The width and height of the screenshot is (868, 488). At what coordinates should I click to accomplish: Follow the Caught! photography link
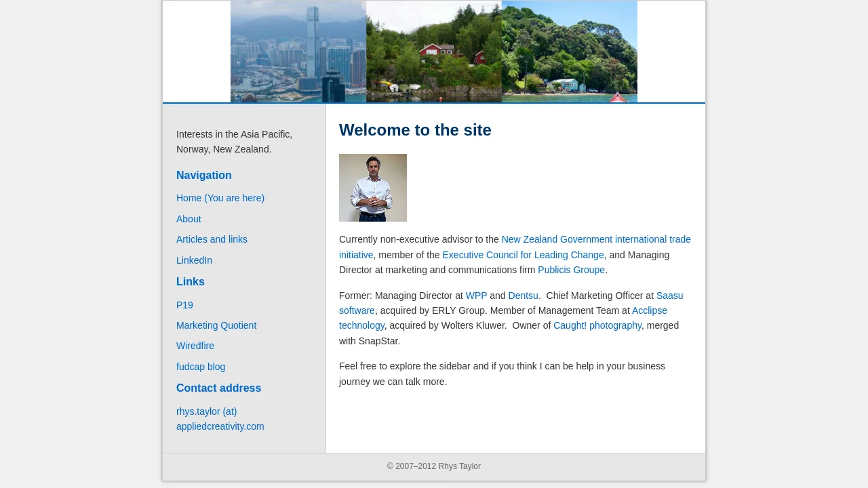click(x=597, y=325)
